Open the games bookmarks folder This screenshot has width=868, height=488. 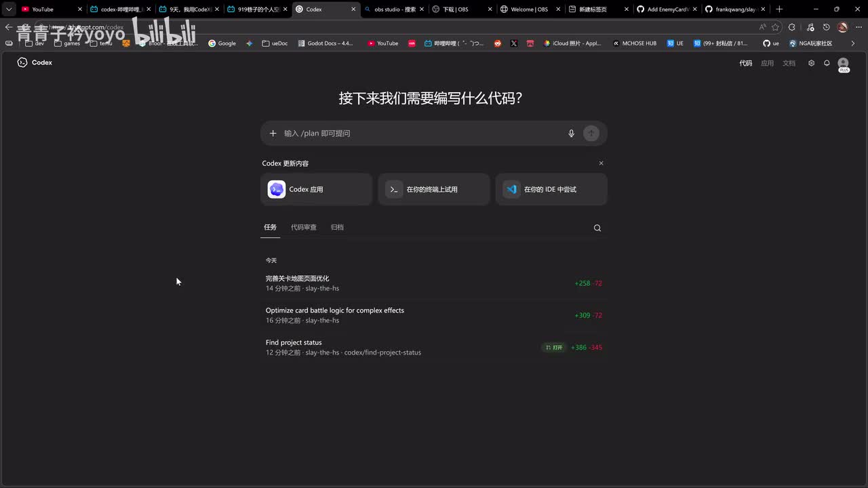pyautogui.click(x=67, y=43)
